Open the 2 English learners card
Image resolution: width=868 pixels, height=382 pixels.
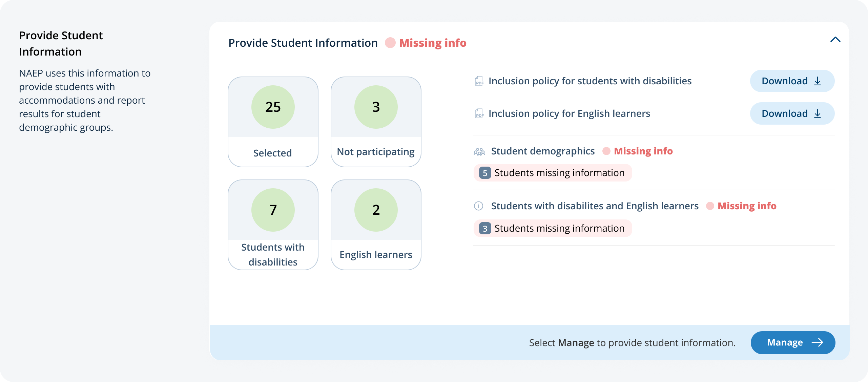pos(376,225)
